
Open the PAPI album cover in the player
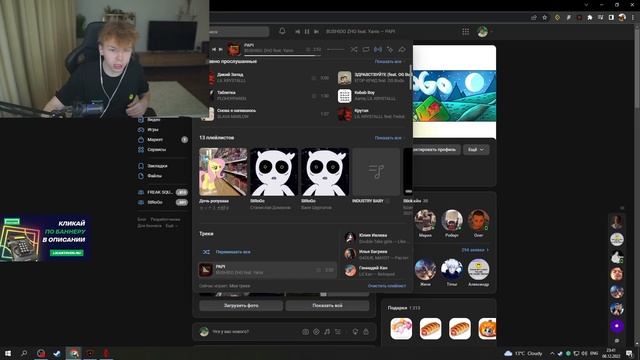233,49
